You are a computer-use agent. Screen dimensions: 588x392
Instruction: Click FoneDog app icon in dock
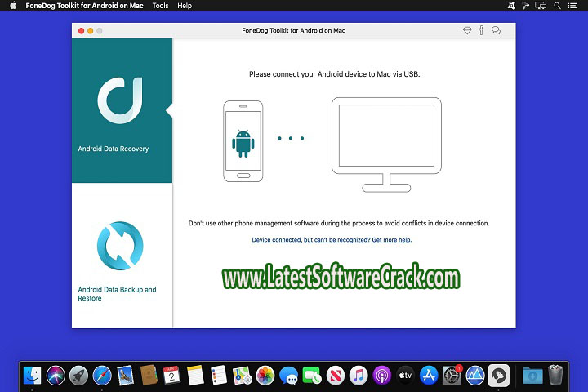498,375
